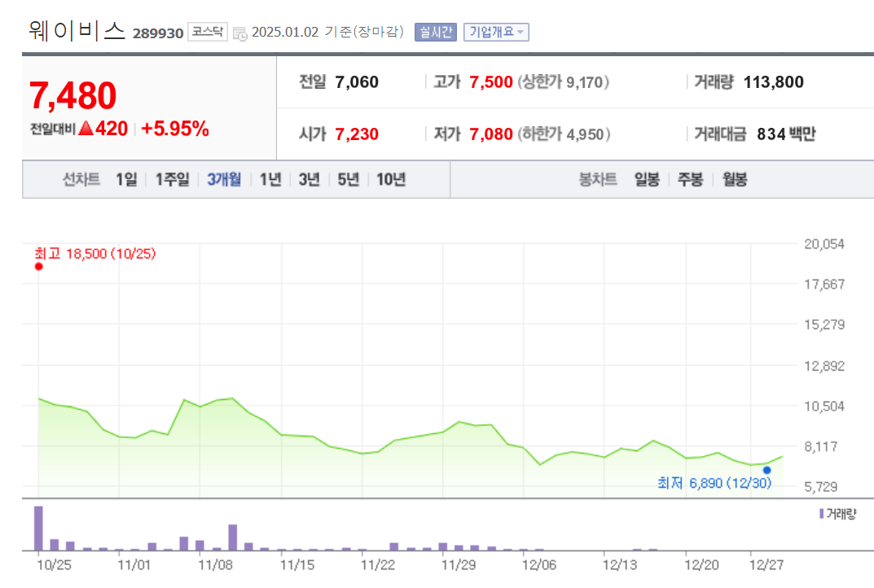Click the 거래대금 value 834 백만
The image size is (874, 588).
786,134
